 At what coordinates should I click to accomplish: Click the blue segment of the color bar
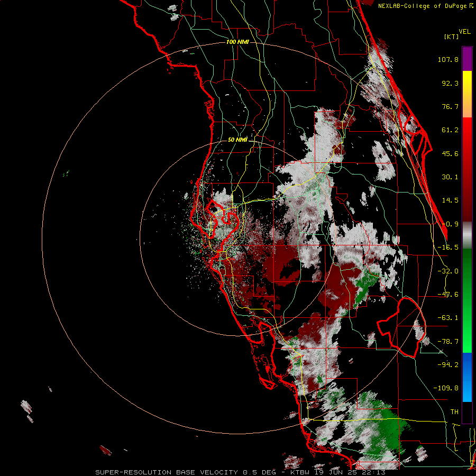click(467, 377)
